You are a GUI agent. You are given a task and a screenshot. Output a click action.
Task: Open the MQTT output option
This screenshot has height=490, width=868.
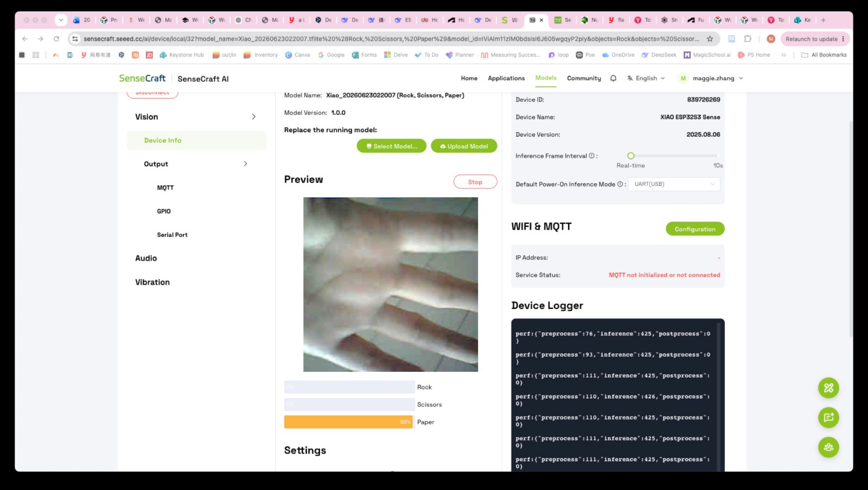(x=165, y=188)
